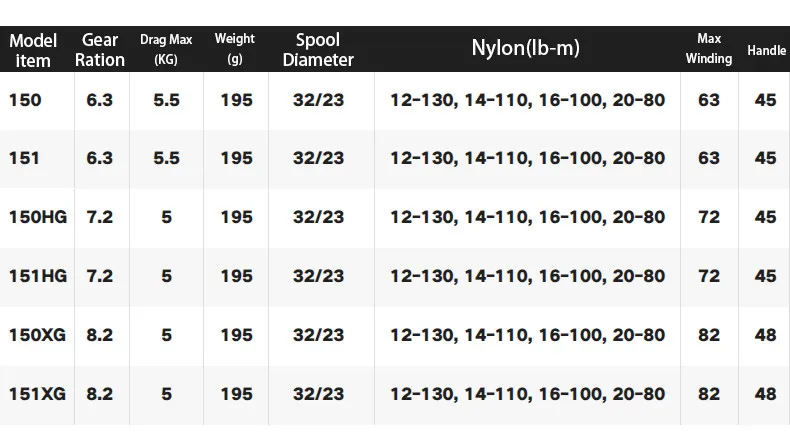Select the Weight (g) column header
The height and width of the screenshot is (447, 790).
coord(235,49)
